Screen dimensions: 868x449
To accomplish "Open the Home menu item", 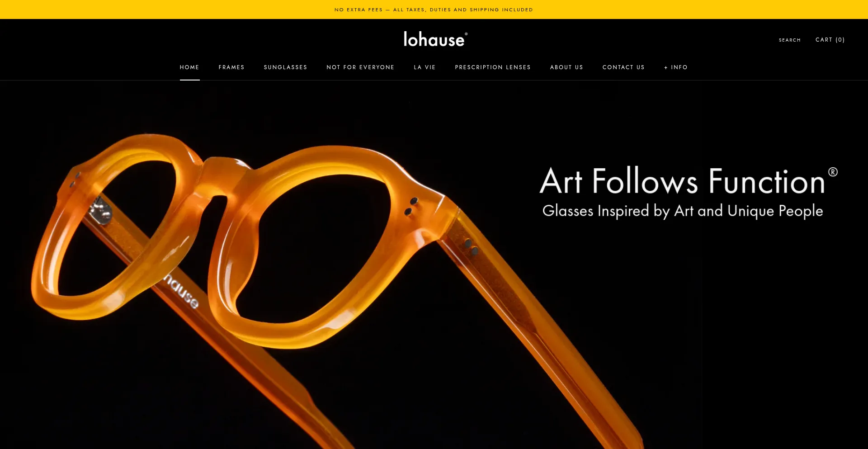I will (189, 67).
